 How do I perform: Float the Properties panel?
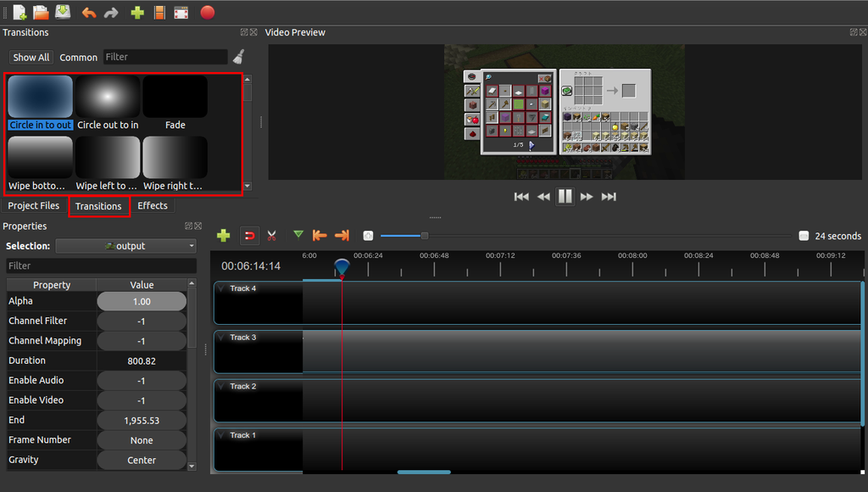click(x=189, y=226)
